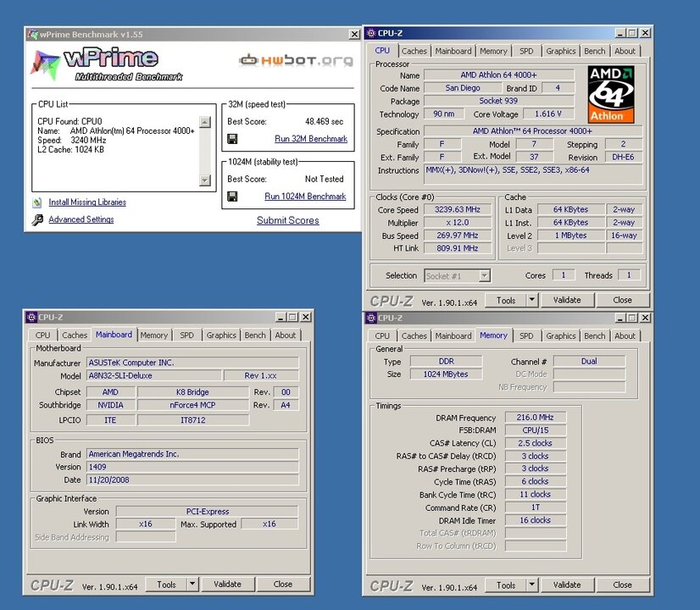Run the 1024M Benchmark
Viewport: 700px width, 610px height.
pyautogui.click(x=305, y=197)
